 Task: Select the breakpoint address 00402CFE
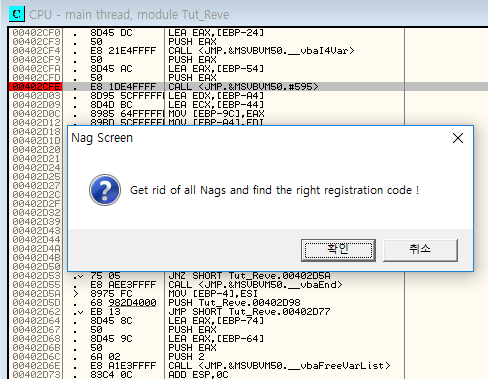click(37, 87)
